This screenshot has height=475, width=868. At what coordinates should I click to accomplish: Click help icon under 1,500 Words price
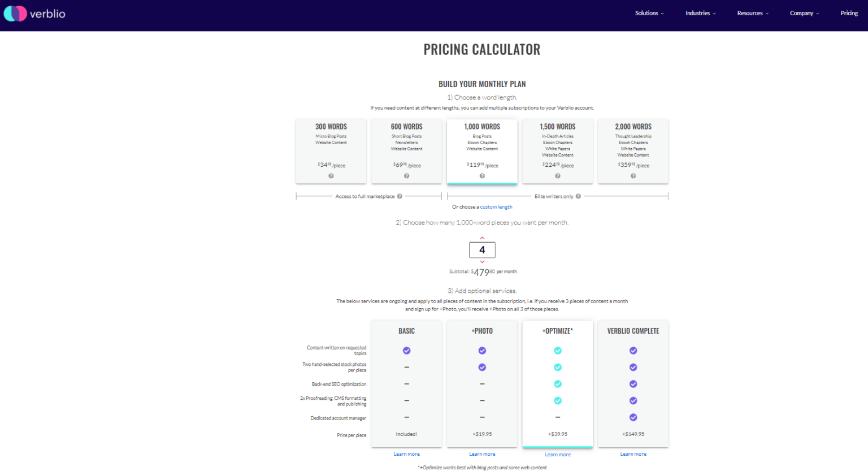pyautogui.click(x=558, y=176)
